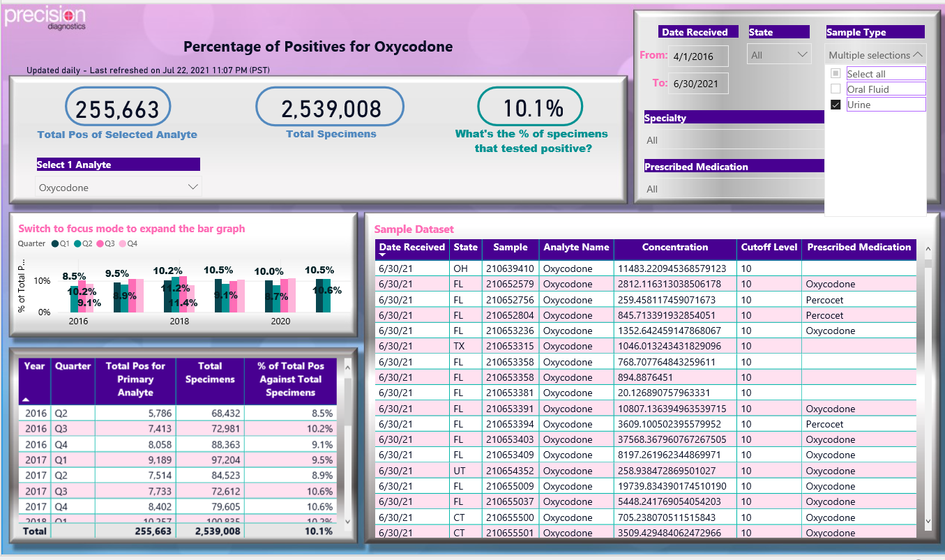Edit the From date field 4/1/2016
Image resolution: width=945 pixels, height=560 pixels.
point(698,56)
